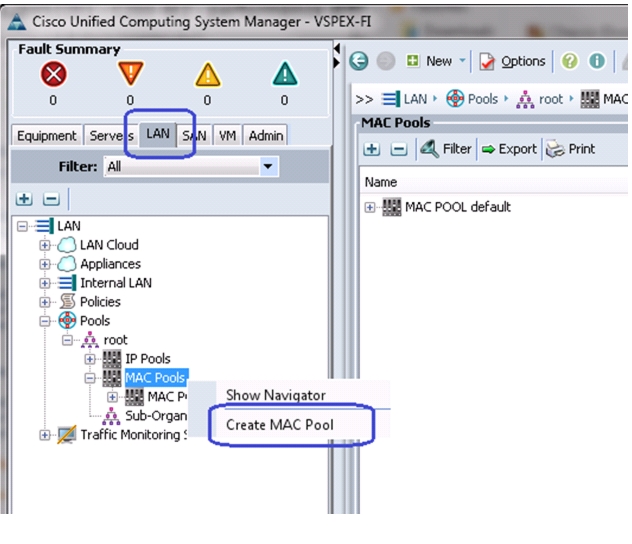Click the minor faults yellow warning icon

[208, 75]
